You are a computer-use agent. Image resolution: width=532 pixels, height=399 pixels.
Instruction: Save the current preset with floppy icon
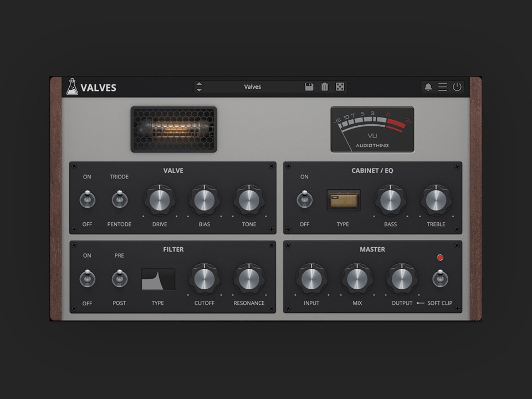pyautogui.click(x=309, y=86)
